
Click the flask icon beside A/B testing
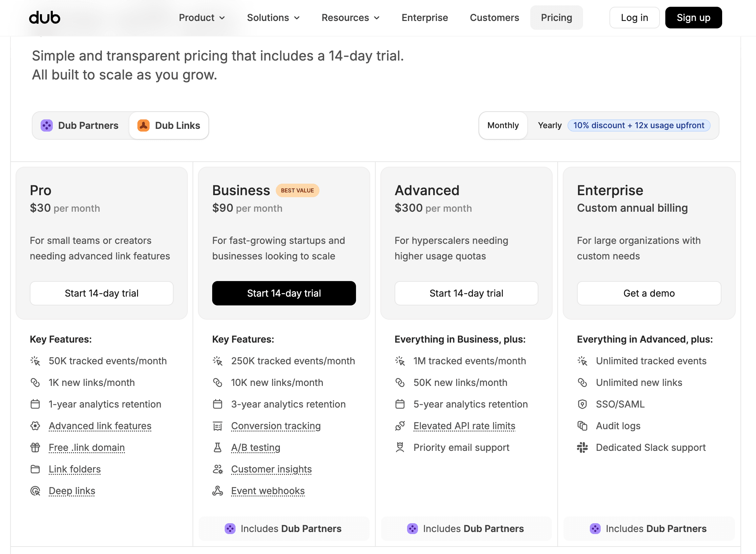click(x=218, y=447)
